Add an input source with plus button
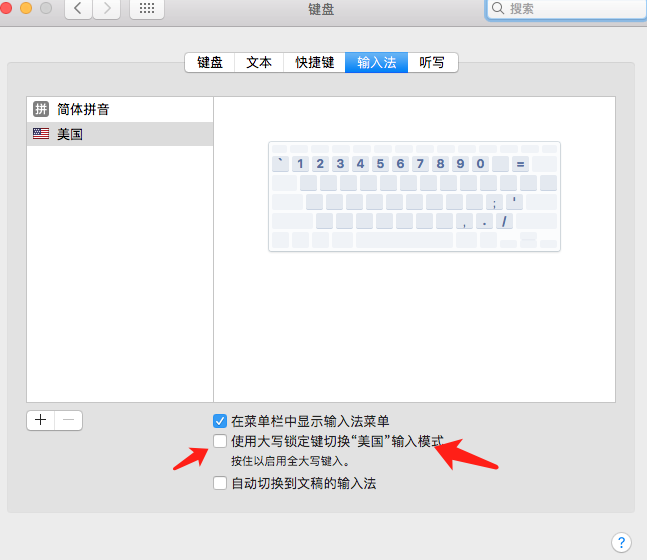Viewport: 647px width, 560px height. click(x=40, y=420)
